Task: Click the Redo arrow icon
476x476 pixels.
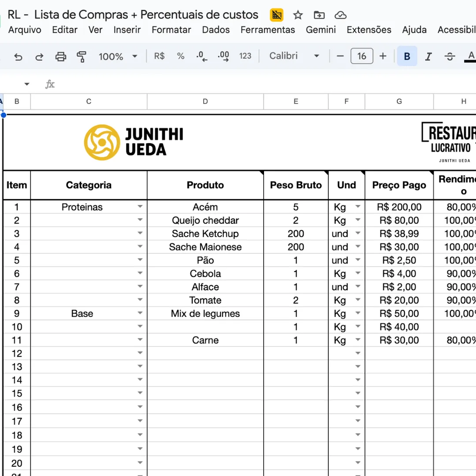Action: [x=39, y=56]
